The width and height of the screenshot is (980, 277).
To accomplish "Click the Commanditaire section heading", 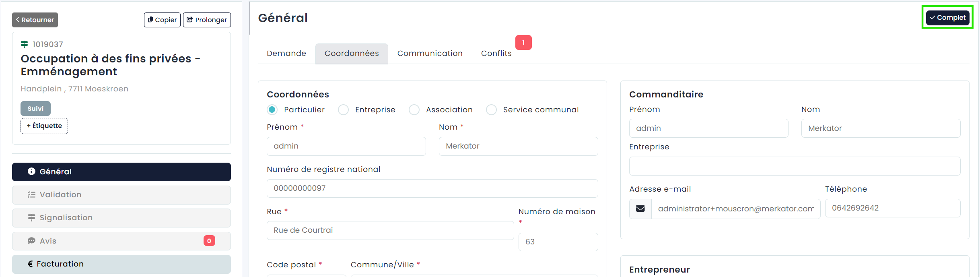I will click(666, 95).
